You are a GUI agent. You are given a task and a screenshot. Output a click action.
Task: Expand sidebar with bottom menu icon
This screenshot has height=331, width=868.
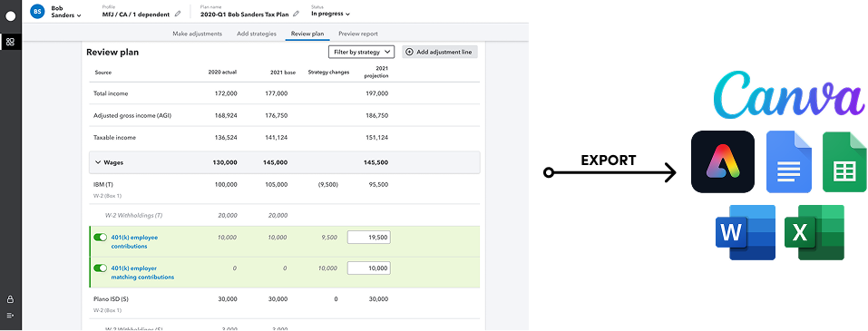click(x=10, y=315)
